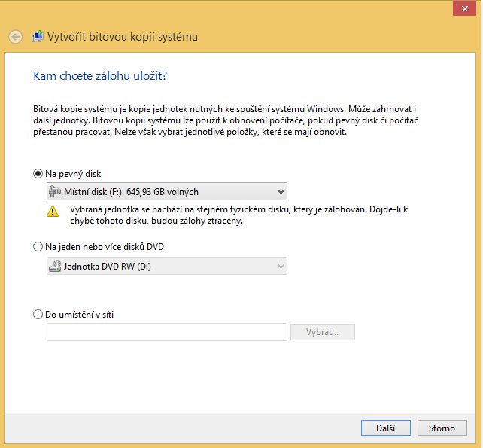The image size is (483, 448).
Task: Click the network location text field
Action: tap(167, 332)
